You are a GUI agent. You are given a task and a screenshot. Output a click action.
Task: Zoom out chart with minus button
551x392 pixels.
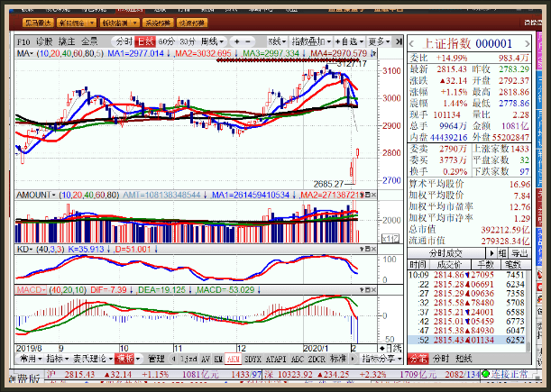pos(247,41)
